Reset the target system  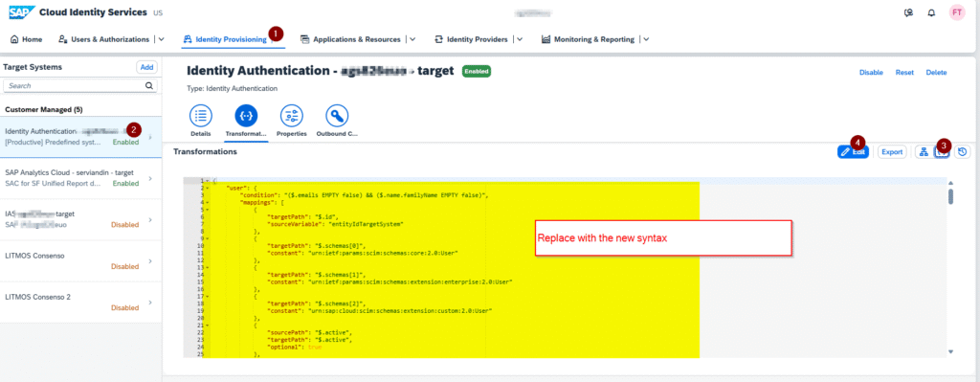click(x=904, y=73)
